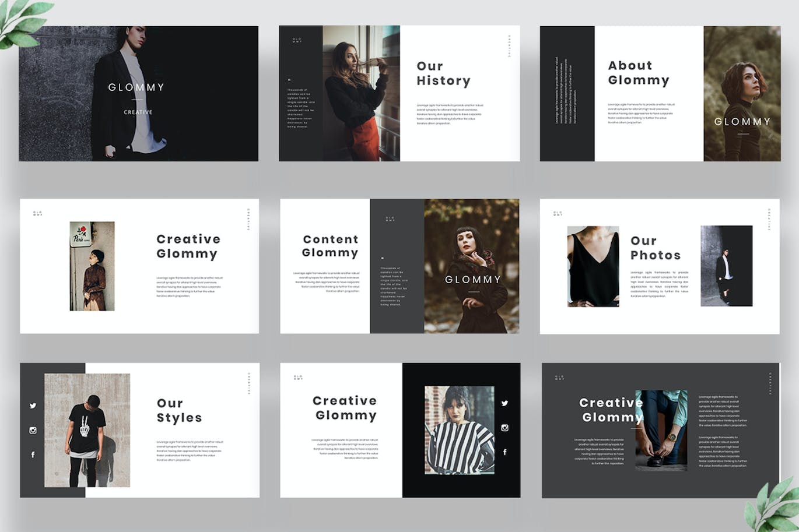
Task: Select the Instagram icon on Our Styles slide
Action: pyautogui.click(x=33, y=429)
